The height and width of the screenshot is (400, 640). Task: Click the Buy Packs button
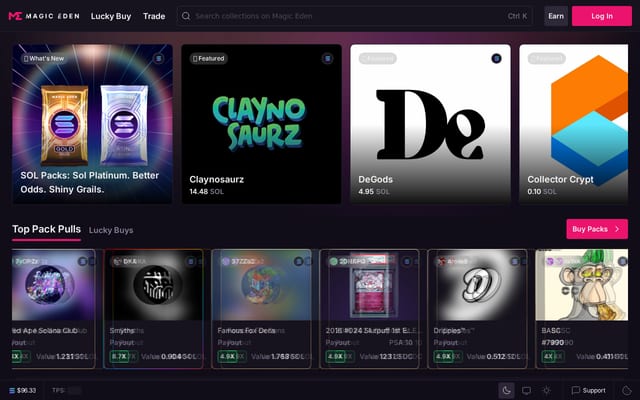click(x=597, y=229)
